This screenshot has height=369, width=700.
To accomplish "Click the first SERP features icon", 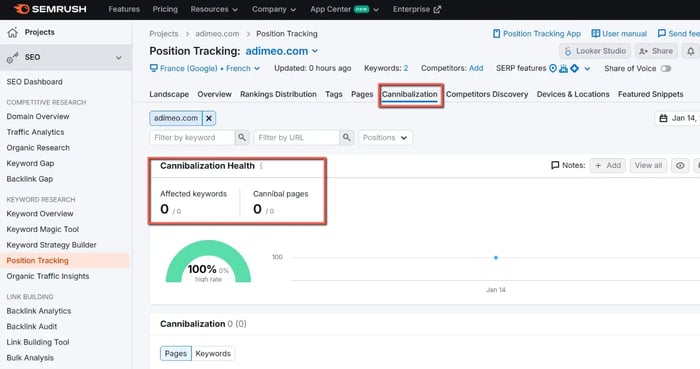I will click(x=553, y=68).
